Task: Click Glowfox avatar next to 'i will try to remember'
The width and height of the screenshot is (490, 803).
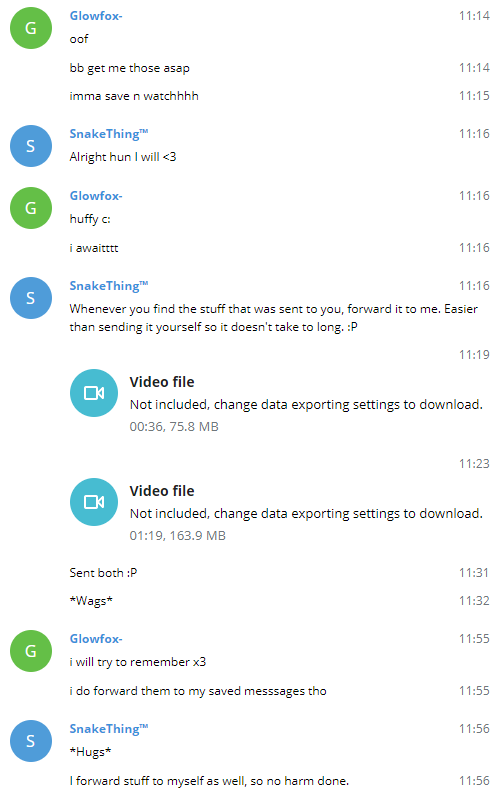Action: (x=31, y=651)
